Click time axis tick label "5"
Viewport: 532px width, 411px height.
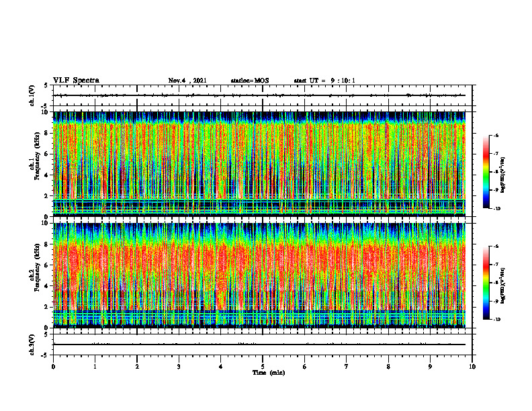pyautogui.click(x=263, y=367)
